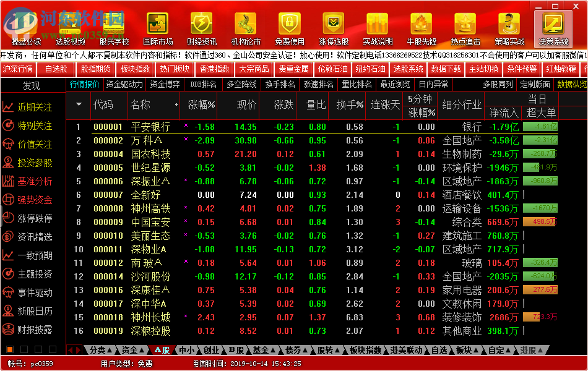Open the 国际市场 toolbar icon

(x=157, y=25)
